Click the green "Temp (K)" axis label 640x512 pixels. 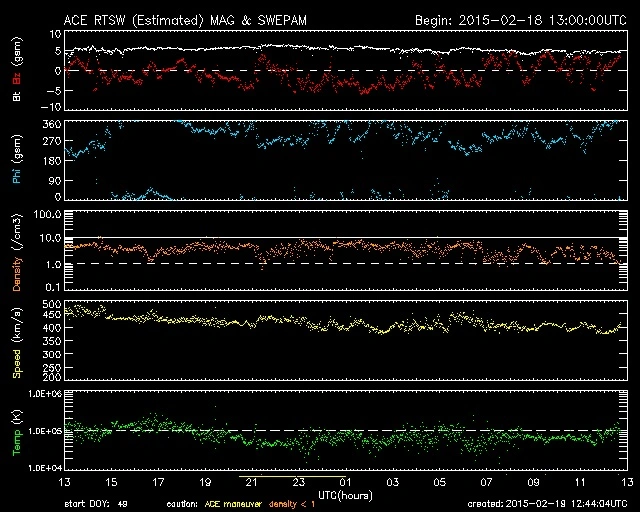coord(17,431)
